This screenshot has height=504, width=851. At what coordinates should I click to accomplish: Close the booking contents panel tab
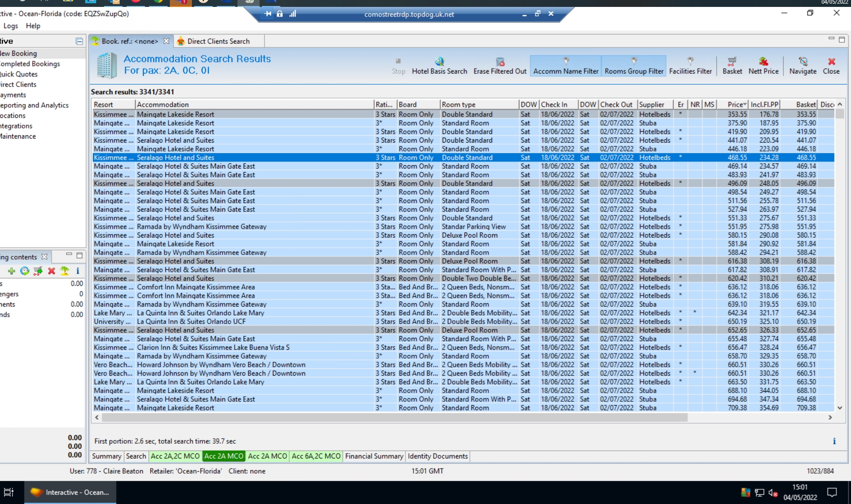pyautogui.click(x=44, y=257)
